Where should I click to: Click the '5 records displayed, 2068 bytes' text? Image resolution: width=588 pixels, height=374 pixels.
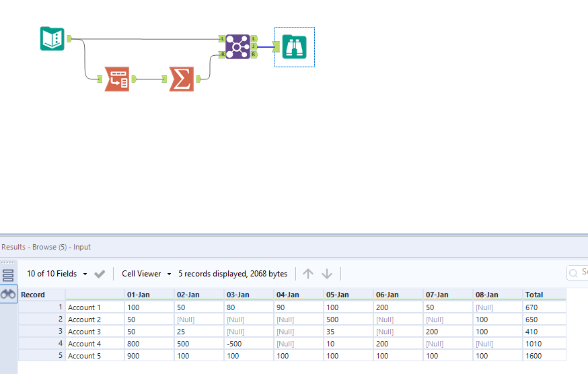point(233,274)
